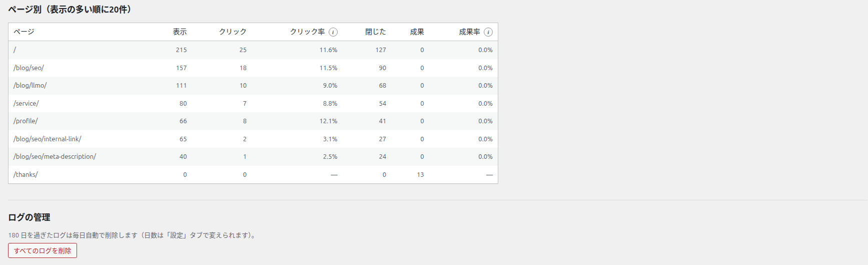Click the ログの管理 heading

pos(29,217)
